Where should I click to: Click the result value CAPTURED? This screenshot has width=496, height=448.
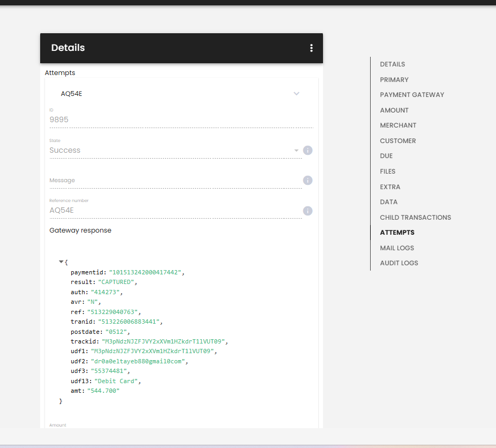pos(116,282)
